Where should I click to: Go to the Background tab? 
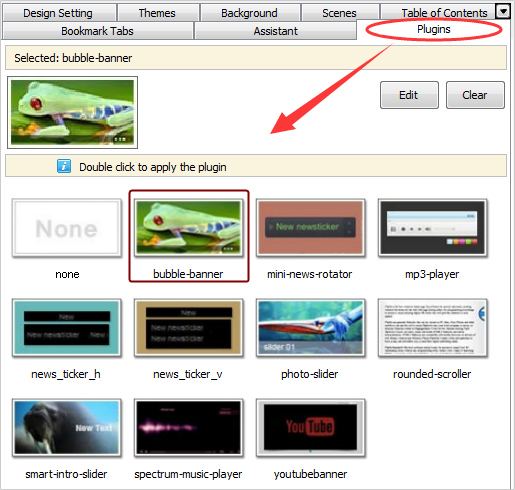tap(250, 13)
